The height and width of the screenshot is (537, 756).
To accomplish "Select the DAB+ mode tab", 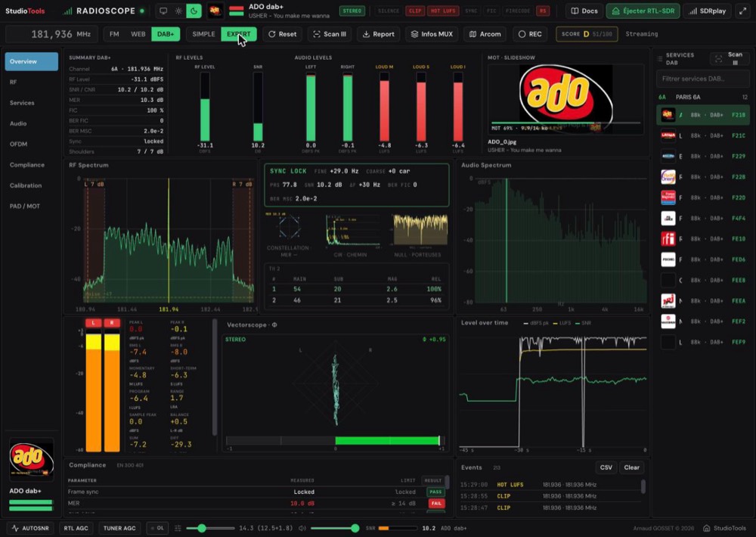I will pos(166,34).
